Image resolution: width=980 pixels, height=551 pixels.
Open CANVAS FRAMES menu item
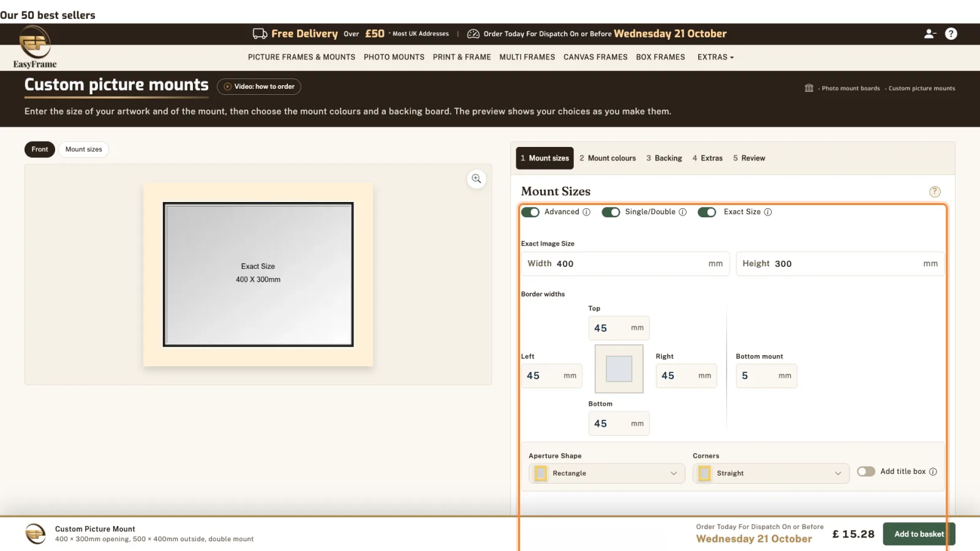[595, 57]
